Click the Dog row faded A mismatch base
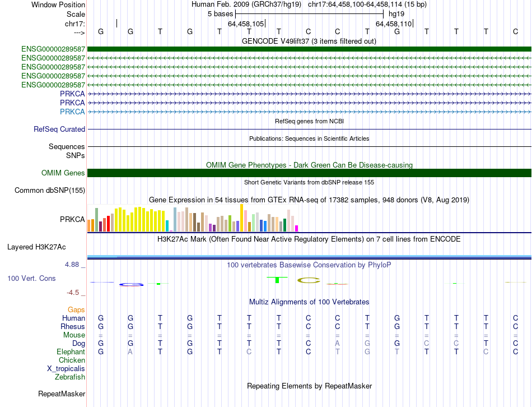 [337, 344]
